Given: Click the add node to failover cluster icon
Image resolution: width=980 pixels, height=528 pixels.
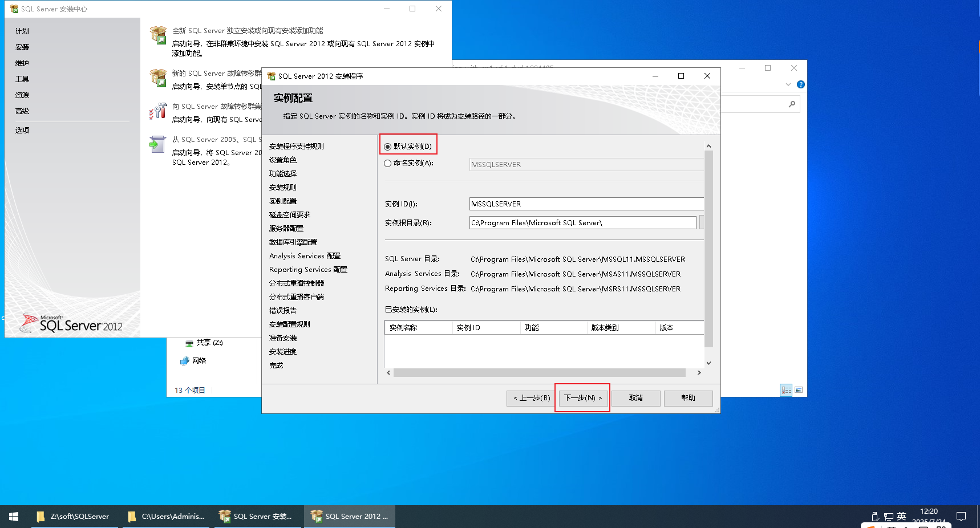Looking at the screenshot, I should click(x=158, y=111).
